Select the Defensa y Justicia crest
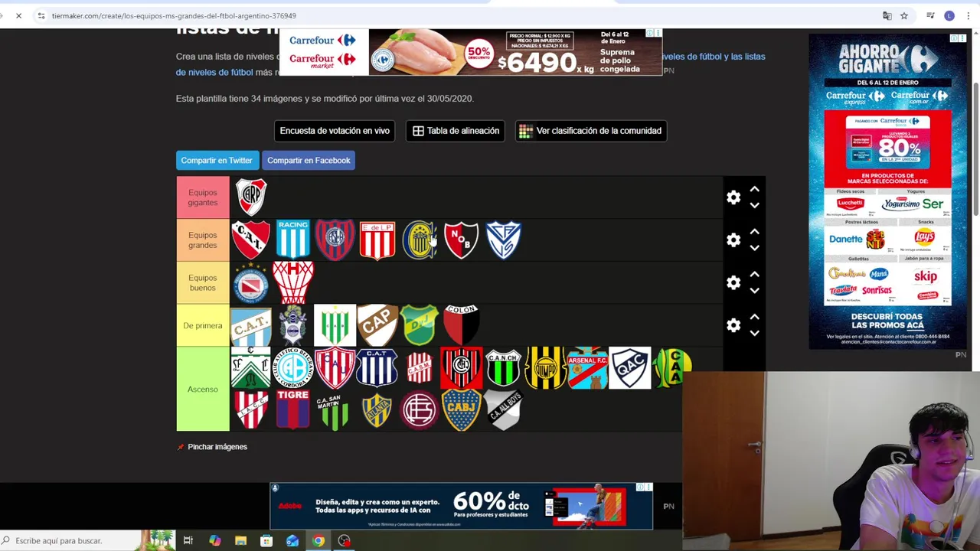The height and width of the screenshot is (551, 980). pos(419,326)
